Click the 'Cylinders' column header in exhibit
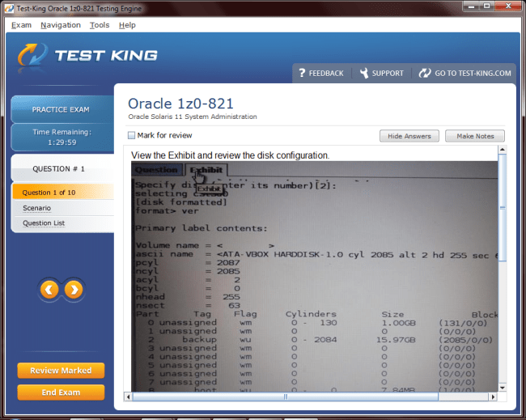This screenshot has width=526, height=420. click(x=311, y=314)
